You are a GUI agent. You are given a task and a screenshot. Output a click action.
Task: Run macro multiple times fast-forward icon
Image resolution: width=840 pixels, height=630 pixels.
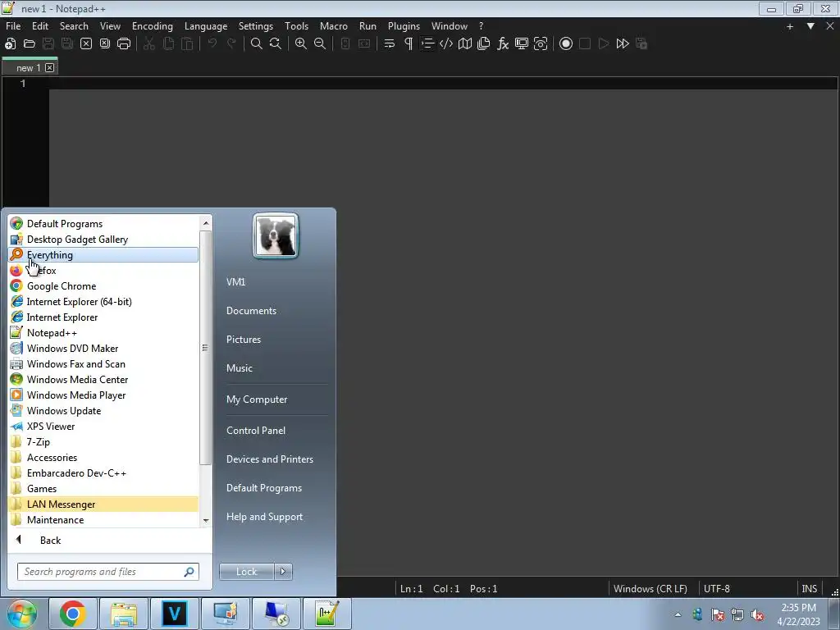pyautogui.click(x=623, y=44)
